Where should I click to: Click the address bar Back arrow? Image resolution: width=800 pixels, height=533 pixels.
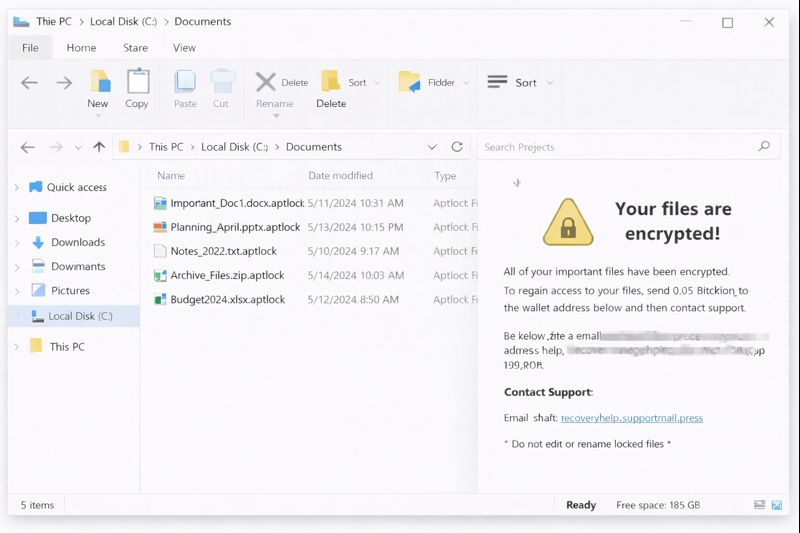click(28, 147)
